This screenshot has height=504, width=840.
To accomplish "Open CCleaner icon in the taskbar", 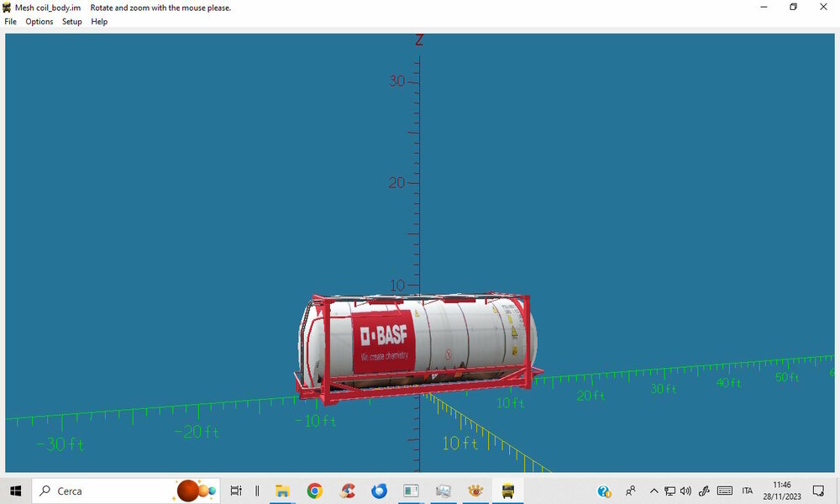I will (347, 491).
